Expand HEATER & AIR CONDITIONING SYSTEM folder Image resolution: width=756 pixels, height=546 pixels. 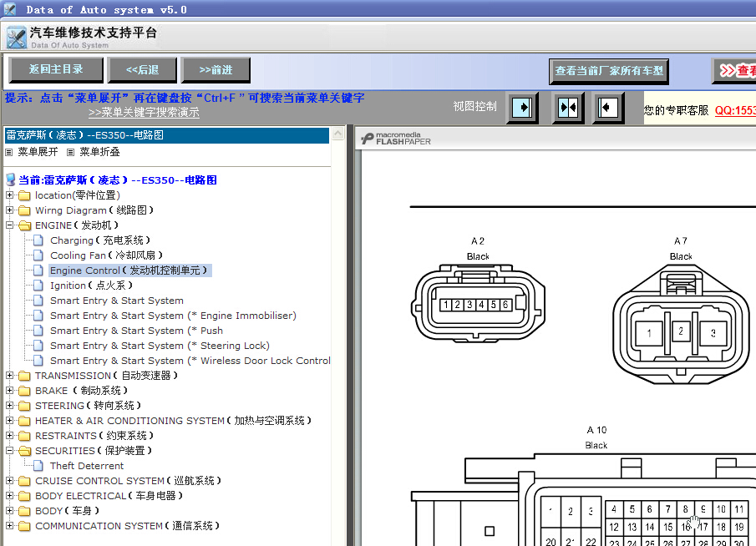click(9, 420)
